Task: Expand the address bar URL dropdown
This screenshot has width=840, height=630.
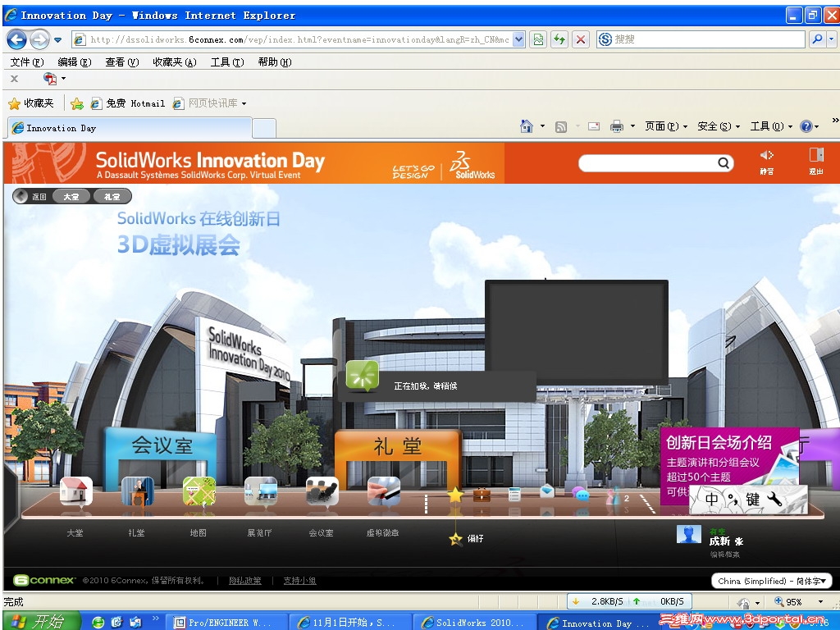Action: (x=518, y=39)
